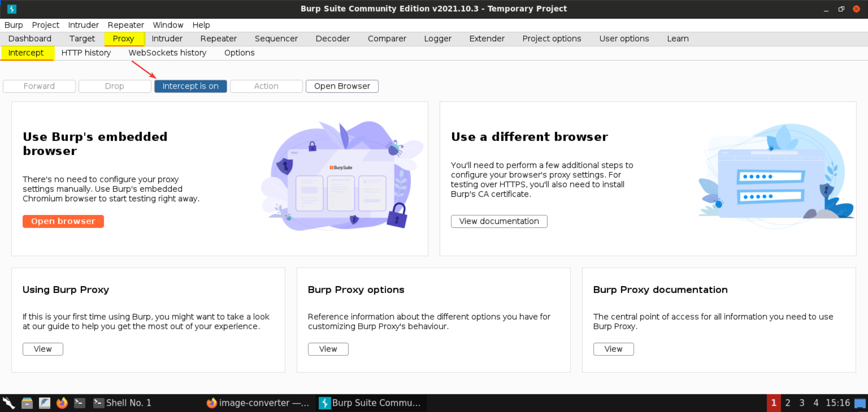Select the Proxy tab
This screenshot has width=868, height=412.
(x=123, y=38)
